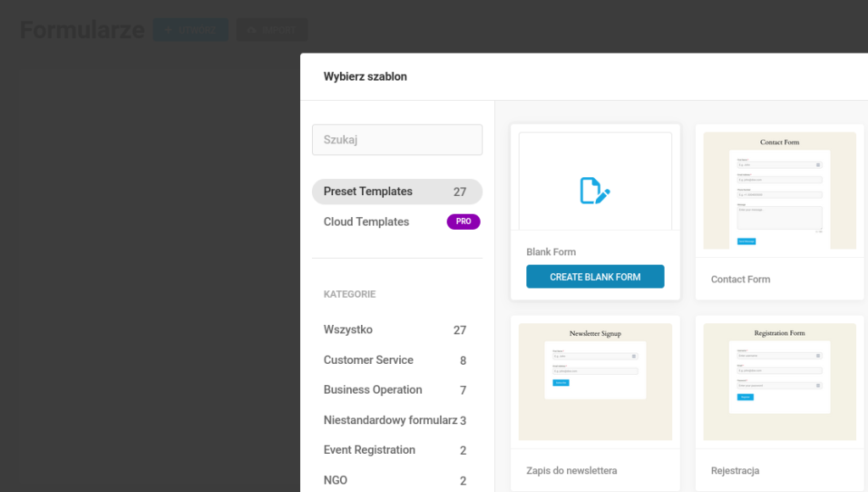This screenshot has width=868, height=492.
Task: Filter by the Business Operation category
Action: point(395,390)
